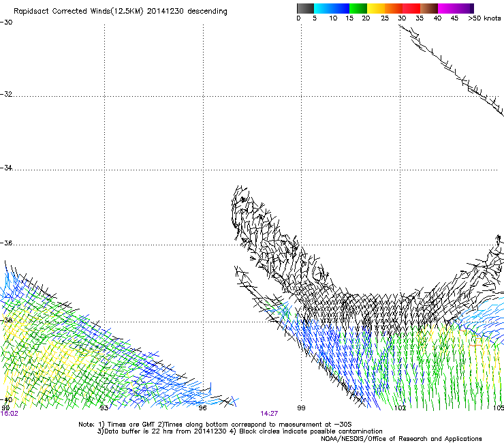
Task: Click the longitude label 96
Action: point(202,408)
